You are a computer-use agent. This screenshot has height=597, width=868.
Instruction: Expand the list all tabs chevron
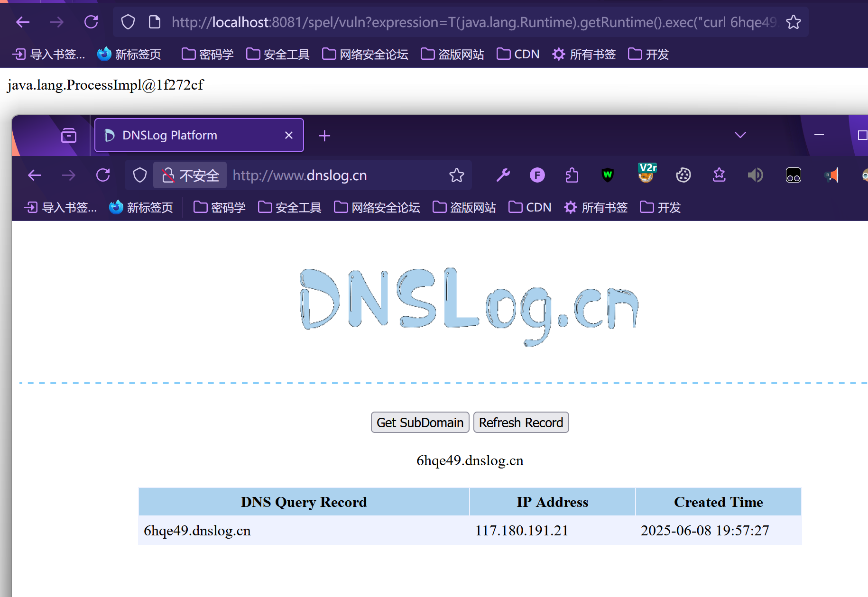740,135
